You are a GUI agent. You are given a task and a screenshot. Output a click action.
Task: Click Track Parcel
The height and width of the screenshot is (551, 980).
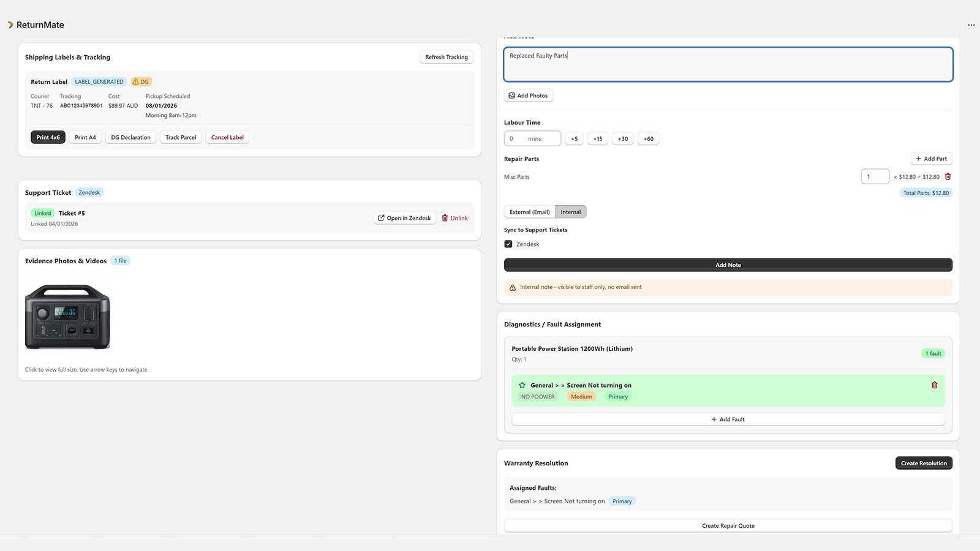pyautogui.click(x=181, y=137)
